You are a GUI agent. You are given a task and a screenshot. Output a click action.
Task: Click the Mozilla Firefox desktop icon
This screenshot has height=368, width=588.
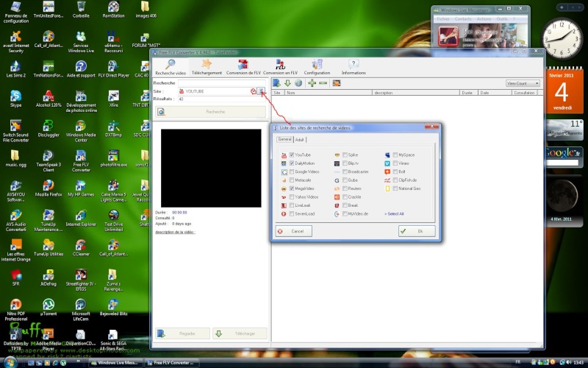pyautogui.click(x=49, y=188)
